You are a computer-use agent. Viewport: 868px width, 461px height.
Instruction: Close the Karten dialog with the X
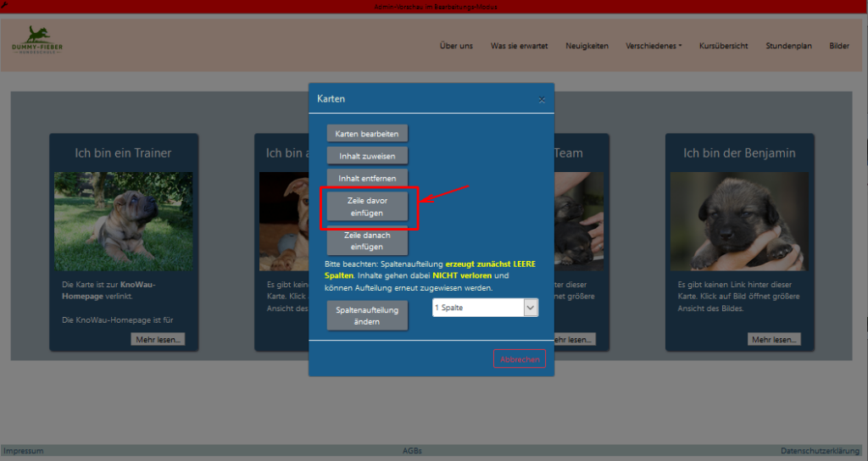(542, 100)
